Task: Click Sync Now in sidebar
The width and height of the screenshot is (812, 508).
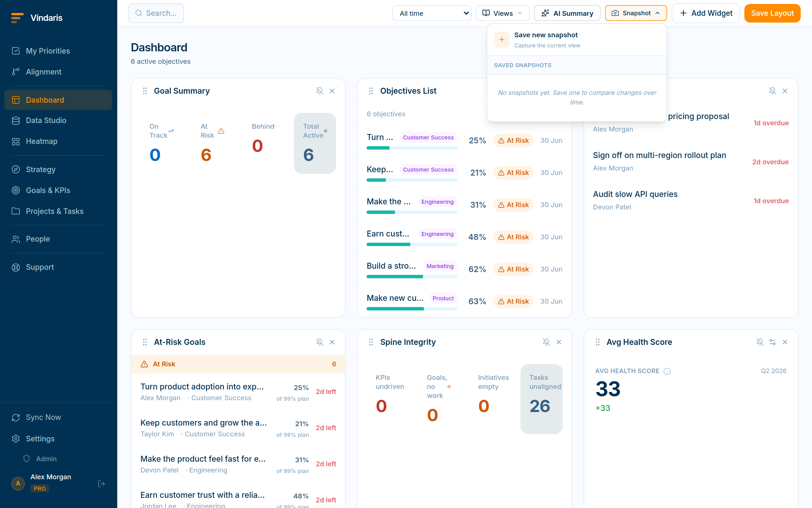Action: point(58,417)
